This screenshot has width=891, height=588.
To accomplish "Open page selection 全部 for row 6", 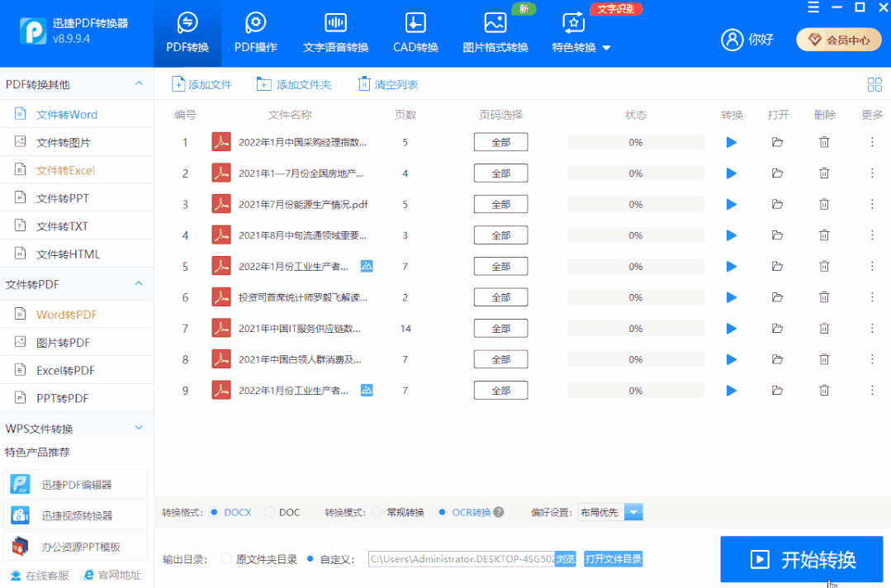I will [500, 297].
